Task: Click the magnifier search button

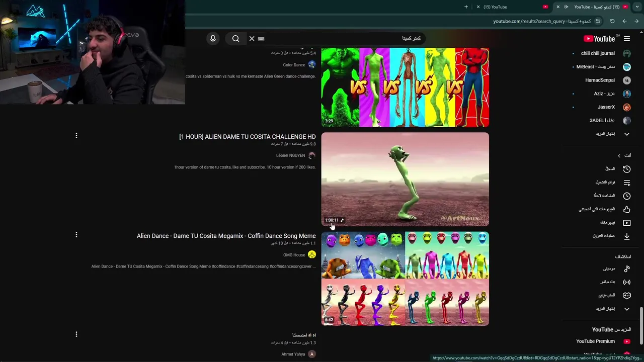Action: [235, 39]
